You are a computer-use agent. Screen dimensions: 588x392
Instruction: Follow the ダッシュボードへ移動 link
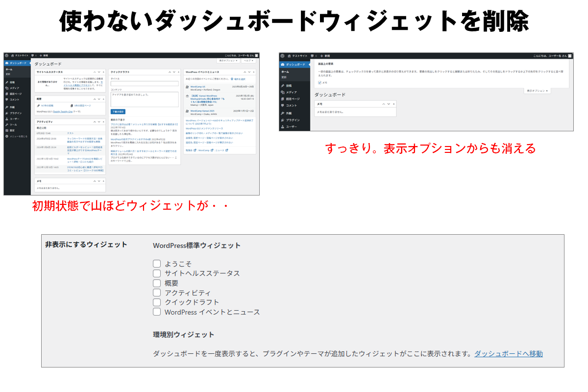click(x=509, y=354)
